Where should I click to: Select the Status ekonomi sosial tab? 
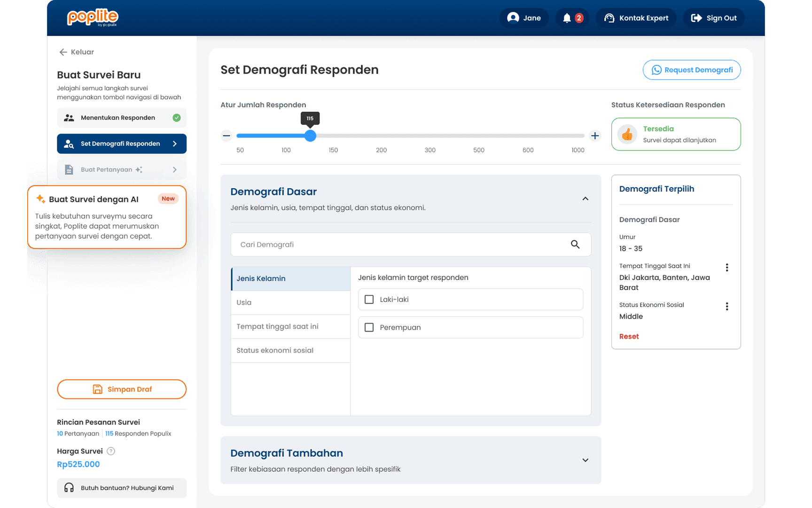[x=290, y=350]
